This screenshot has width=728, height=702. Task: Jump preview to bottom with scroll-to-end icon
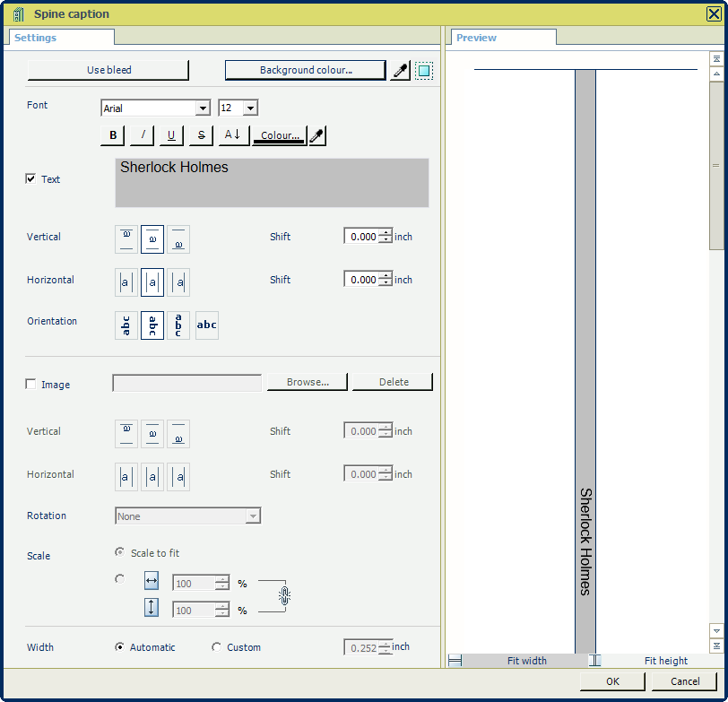pos(716,646)
